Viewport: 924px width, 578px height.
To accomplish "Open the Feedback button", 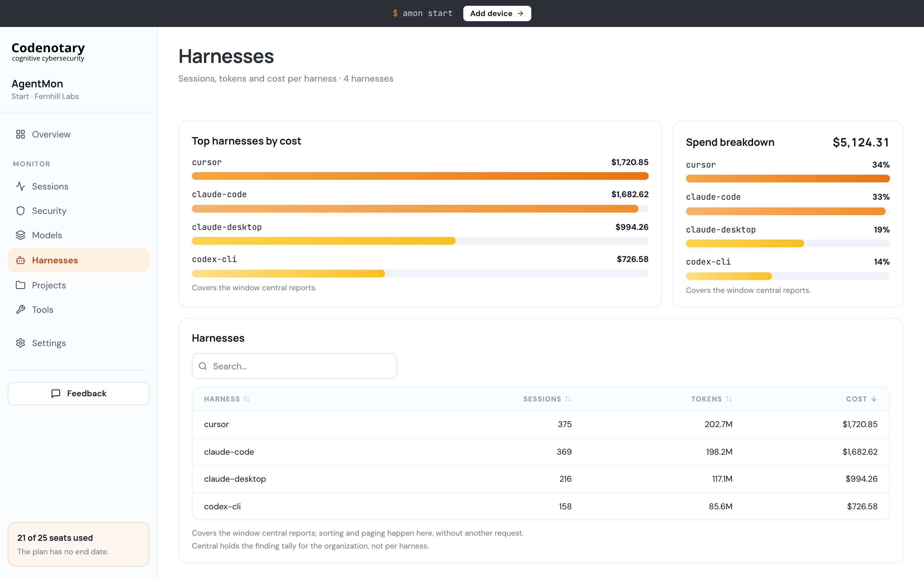I will (x=78, y=393).
